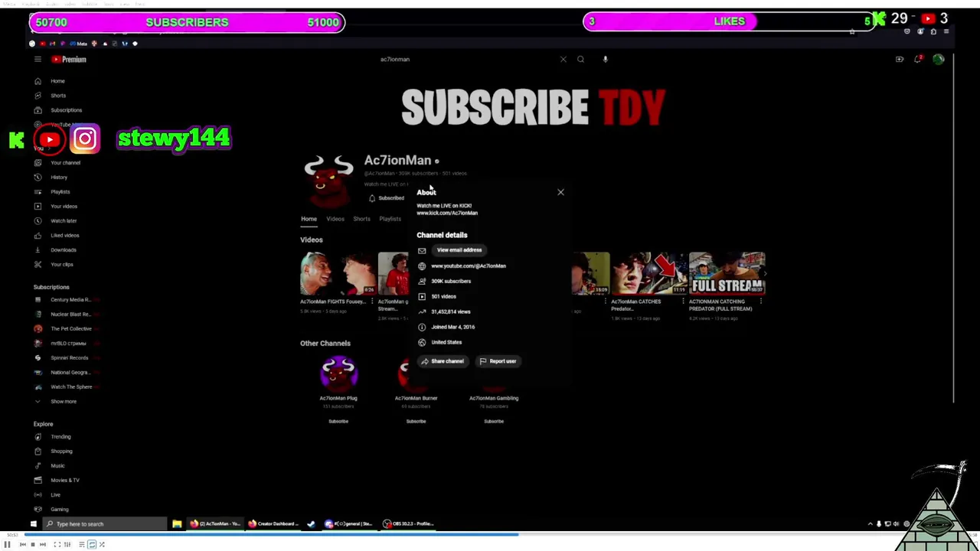
Task: Open the account avatar menu
Action: pyautogui.click(x=939, y=59)
